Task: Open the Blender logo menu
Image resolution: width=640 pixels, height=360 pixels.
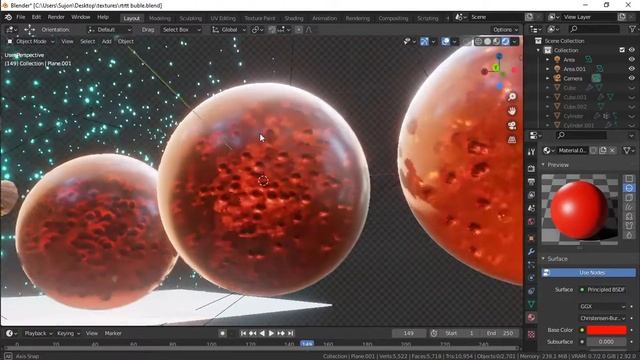Action: [x=8, y=17]
